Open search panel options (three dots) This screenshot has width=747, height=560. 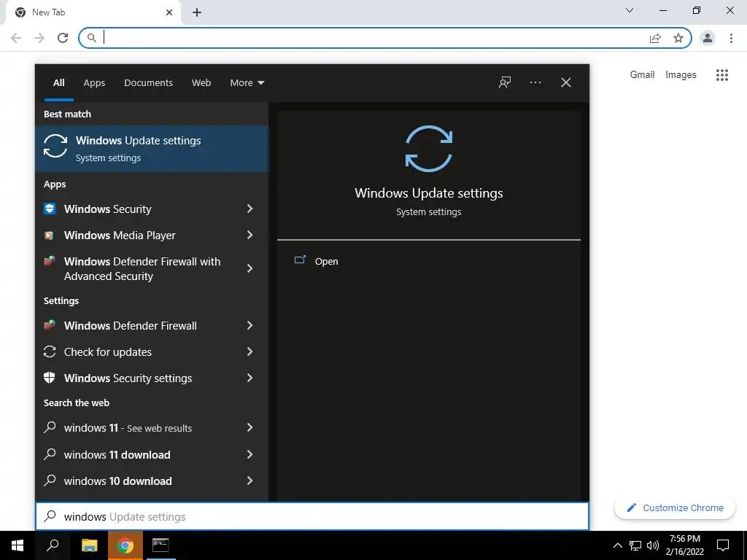coord(535,82)
